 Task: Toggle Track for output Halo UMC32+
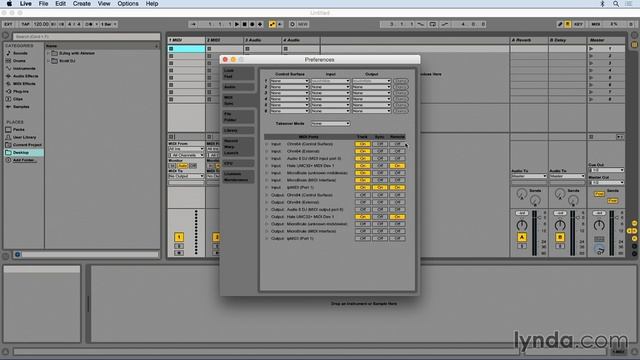click(x=362, y=217)
